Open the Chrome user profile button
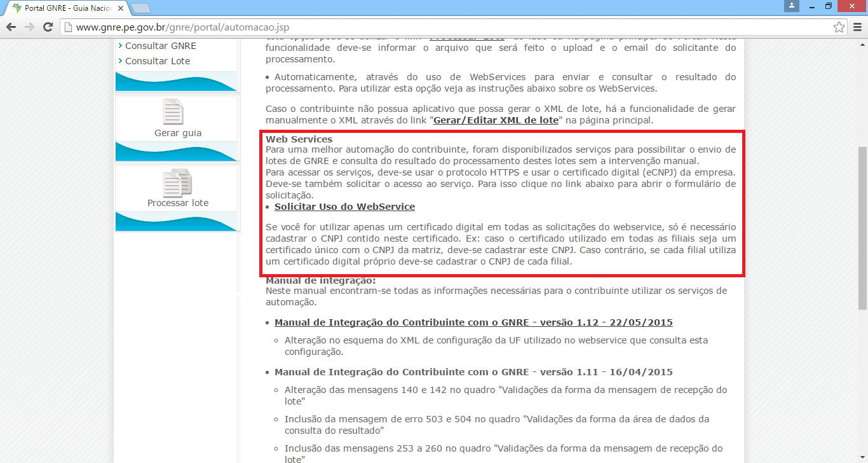Viewport: 868px width, 463px height. [792, 6]
